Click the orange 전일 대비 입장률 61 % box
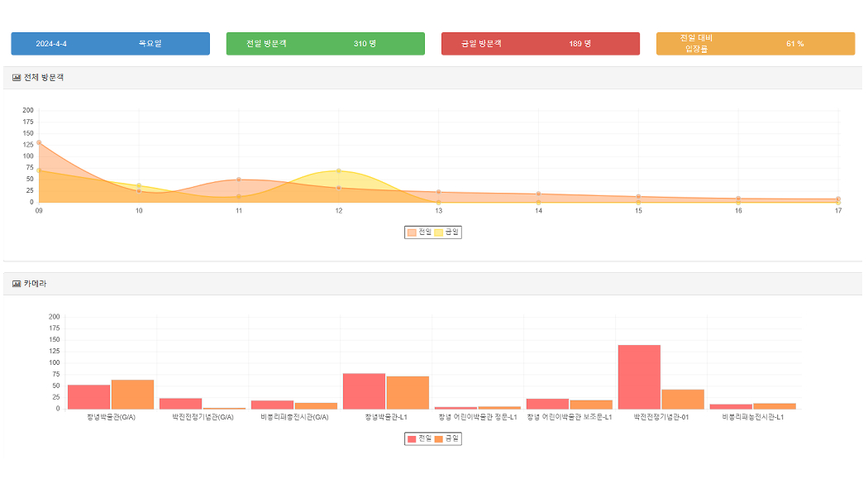 [x=755, y=44]
